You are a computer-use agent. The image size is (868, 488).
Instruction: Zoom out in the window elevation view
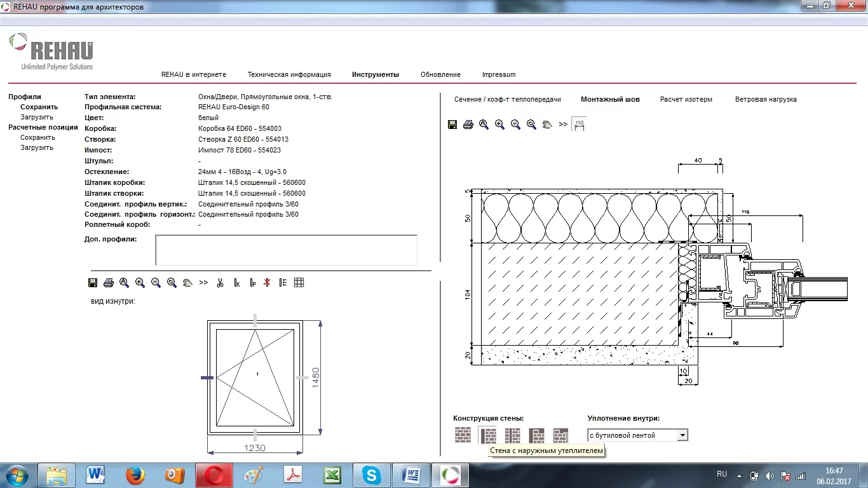pyautogui.click(x=156, y=283)
